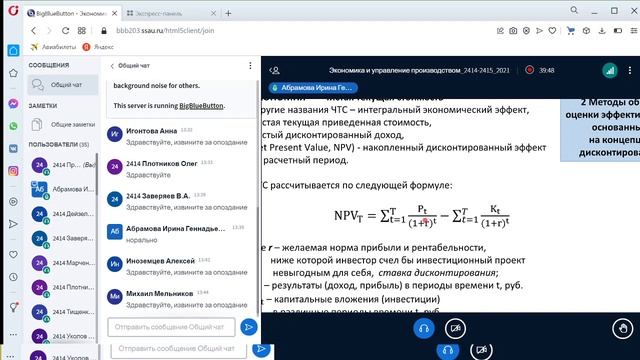The image size is (640, 360).
Task: Open chat options three-dot menu
Action: tap(250, 66)
